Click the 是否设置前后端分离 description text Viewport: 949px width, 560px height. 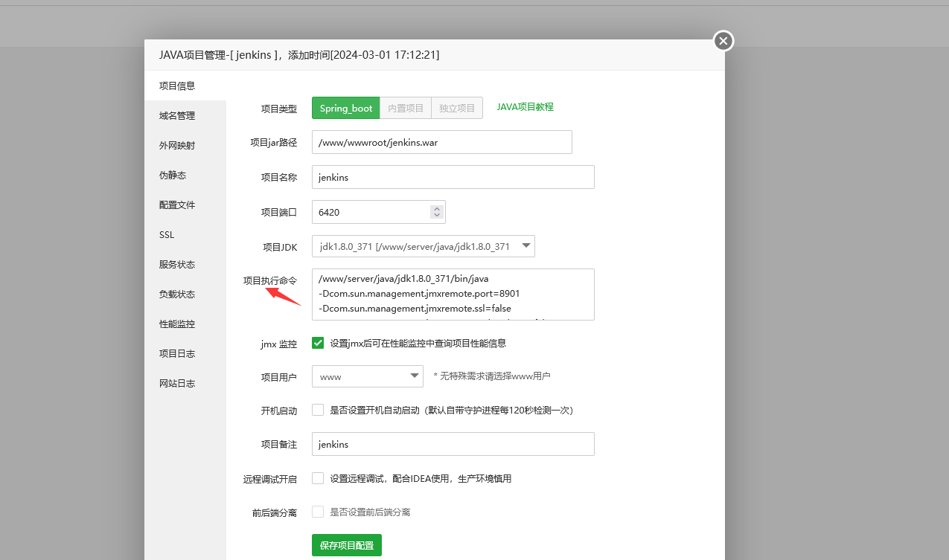[370, 512]
